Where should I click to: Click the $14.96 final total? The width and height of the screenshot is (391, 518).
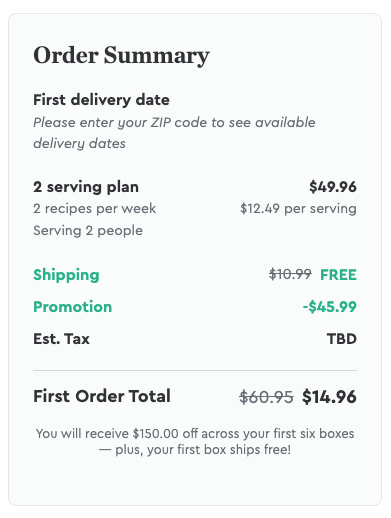pos(329,397)
